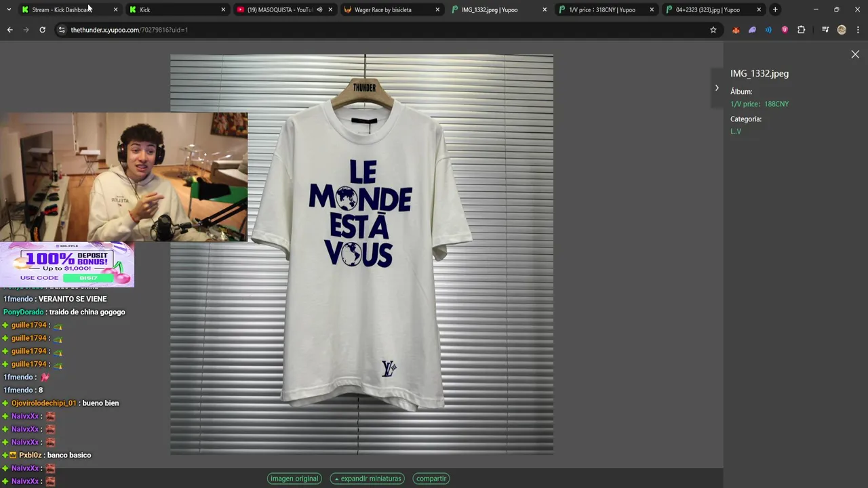Open the purple ghost Phantom extension
The height and width of the screenshot is (488, 868).
click(x=752, y=30)
